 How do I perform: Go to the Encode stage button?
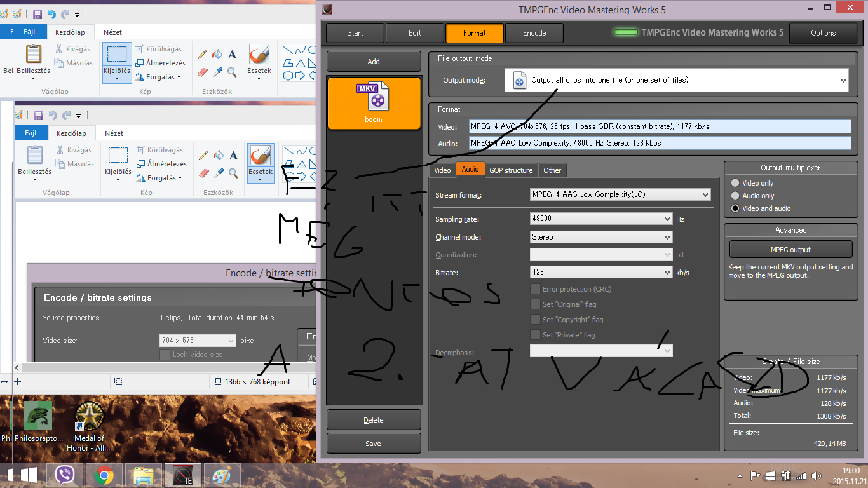coord(534,33)
